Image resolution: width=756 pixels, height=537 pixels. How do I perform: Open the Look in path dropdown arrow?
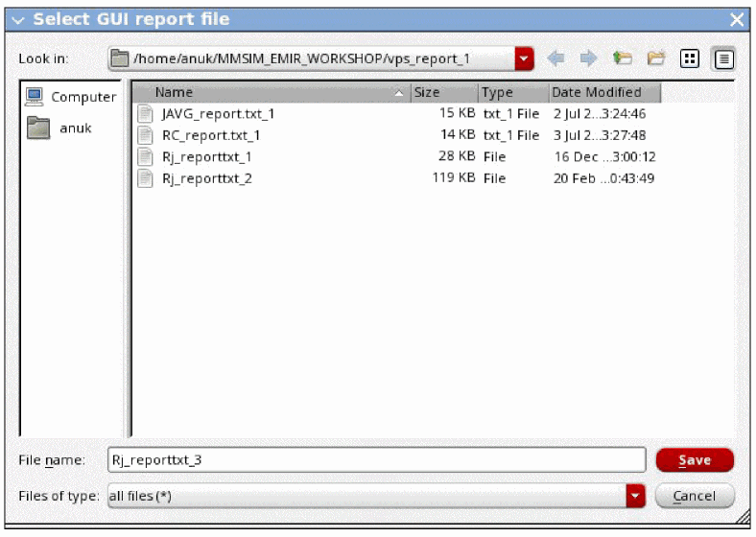point(524,58)
